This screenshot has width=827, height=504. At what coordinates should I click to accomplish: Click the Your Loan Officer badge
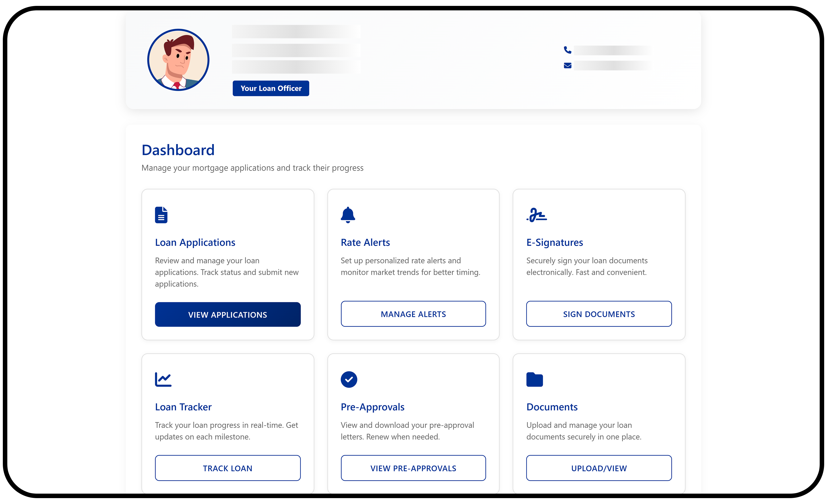(271, 88)
